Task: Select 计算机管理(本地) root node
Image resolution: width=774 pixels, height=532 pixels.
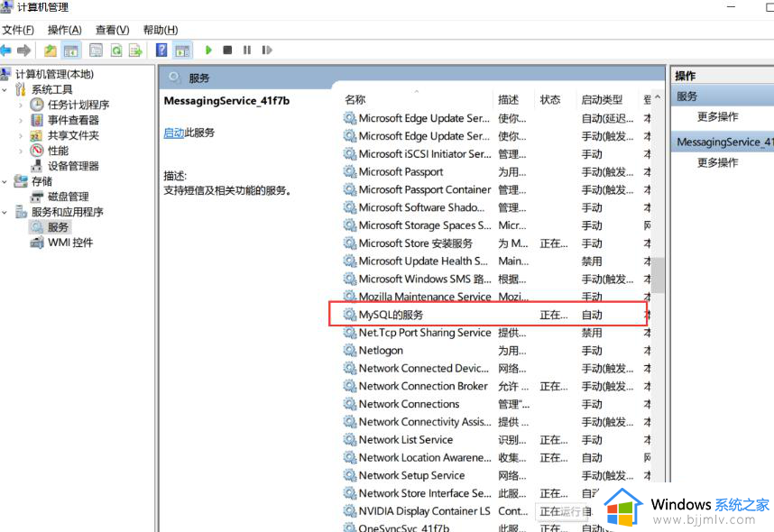Action: point(54,74)
